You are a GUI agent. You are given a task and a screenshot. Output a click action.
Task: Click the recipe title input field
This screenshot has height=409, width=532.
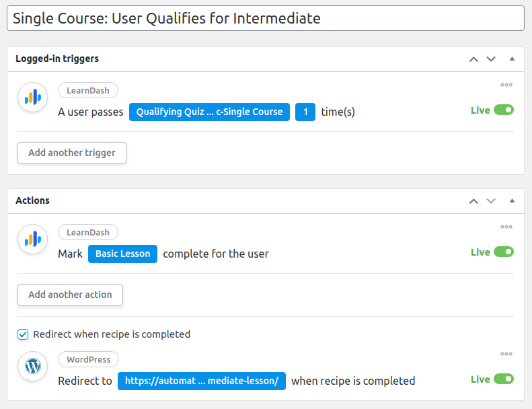266,18
